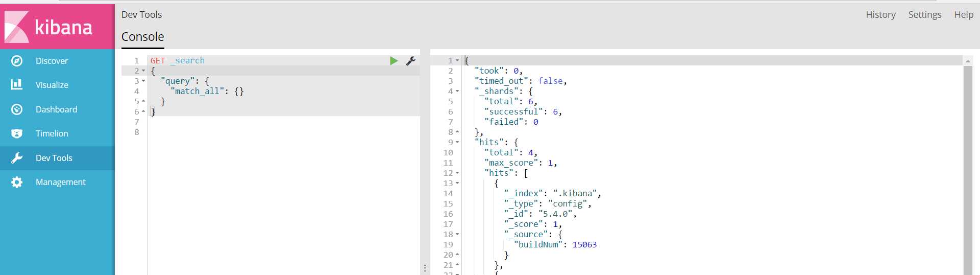Toggle fold marker at editor line 5
Screen dimensions: 980x275
(x=143, y=101)
